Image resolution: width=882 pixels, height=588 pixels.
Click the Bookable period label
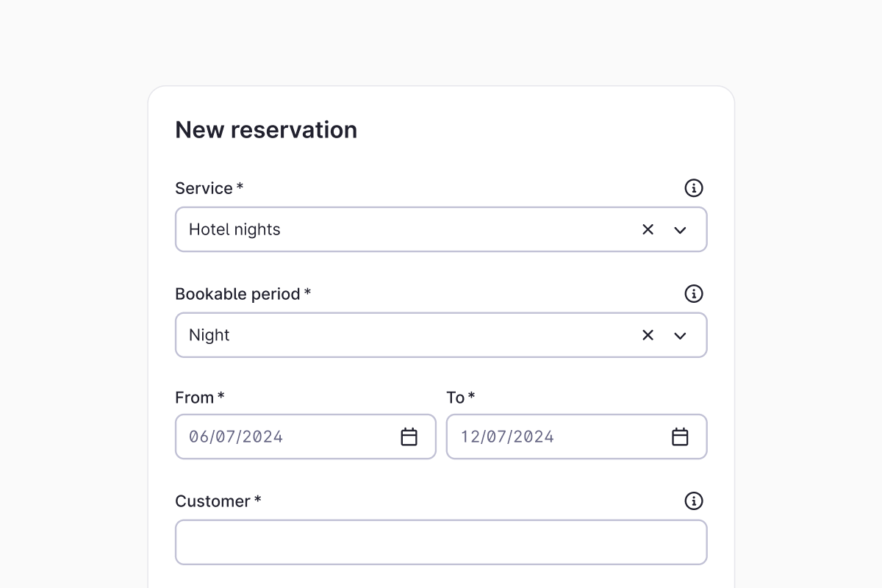(237, 294)
